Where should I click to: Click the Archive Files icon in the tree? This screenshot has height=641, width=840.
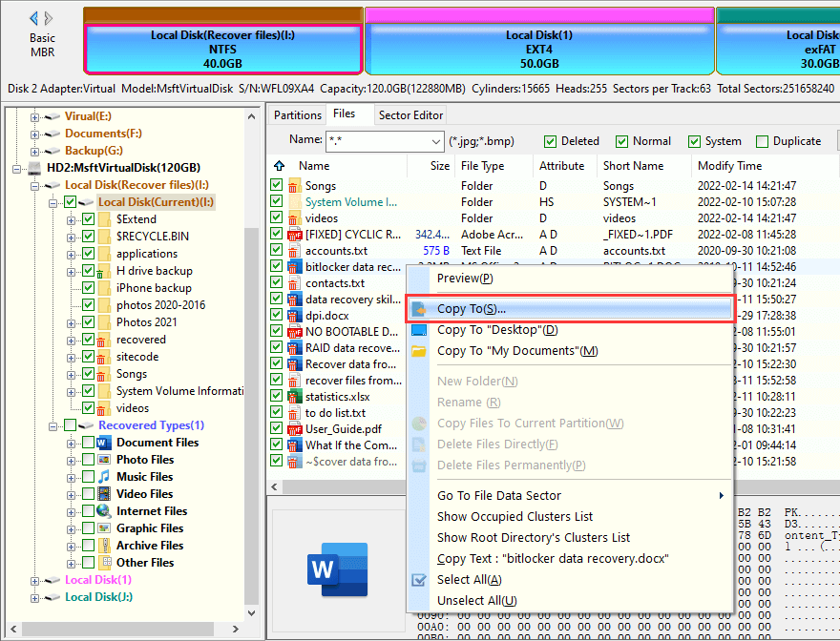[102, 545]
